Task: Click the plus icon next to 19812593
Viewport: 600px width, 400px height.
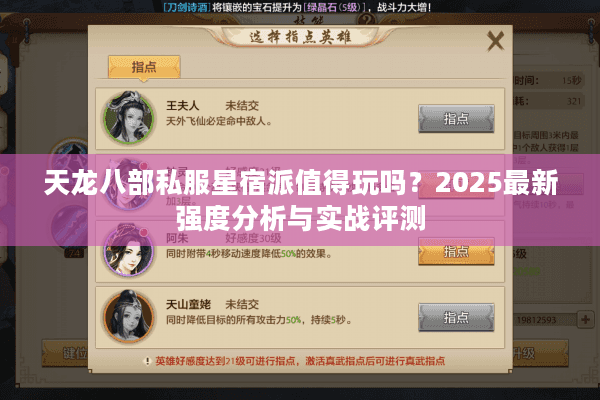Action: coord(585,320)
